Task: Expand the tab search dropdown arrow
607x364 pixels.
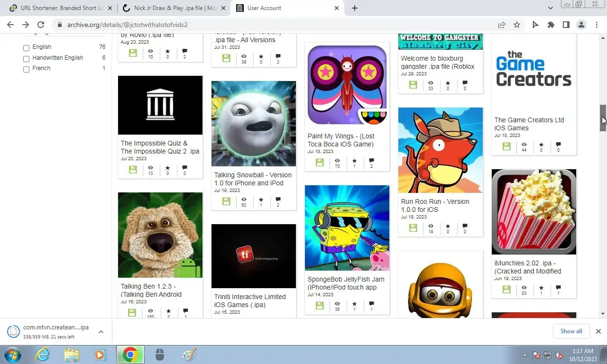Action: (x=550, y=8)
